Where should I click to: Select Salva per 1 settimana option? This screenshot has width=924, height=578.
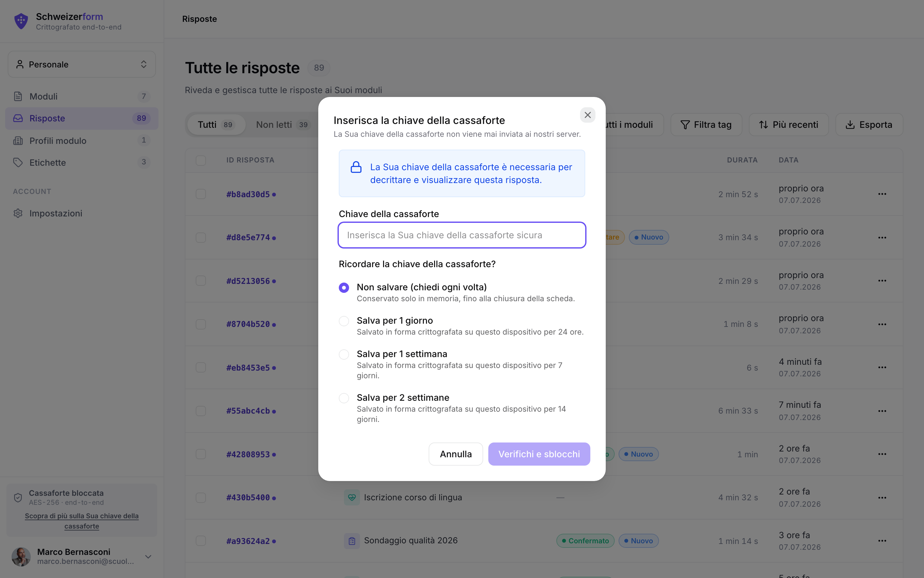[344, 355]
